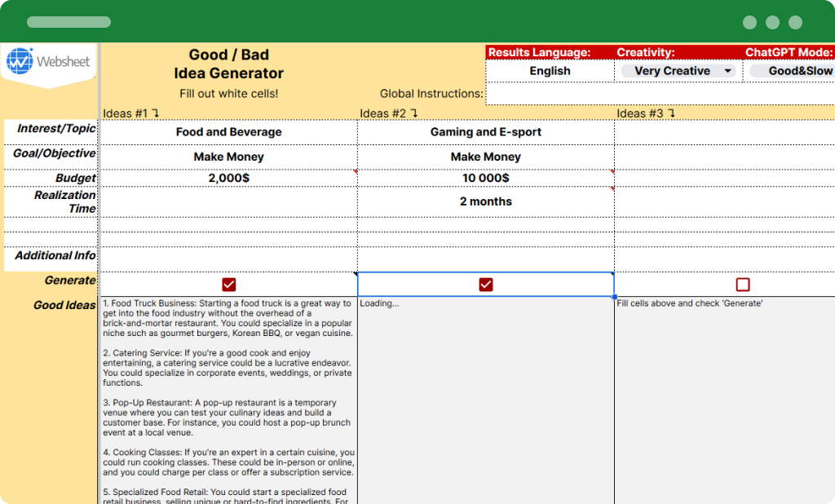Select the English results language cell
Viewport: 835px width, 504px height.
point(550,71)
